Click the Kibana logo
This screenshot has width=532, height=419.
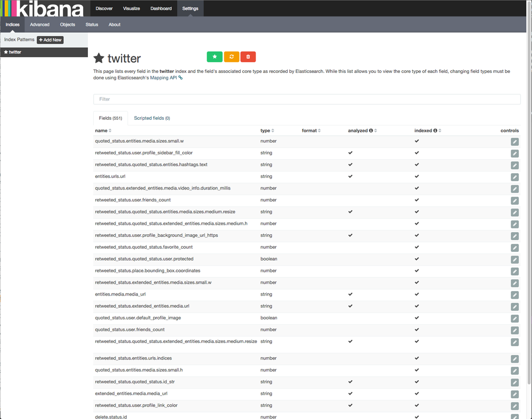point(43,9)
